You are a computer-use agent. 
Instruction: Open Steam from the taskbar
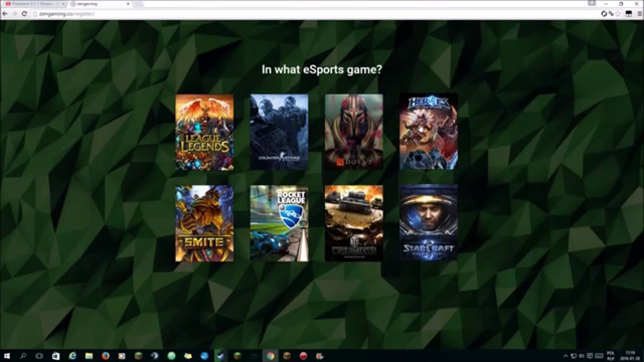(x=220, y=355)
